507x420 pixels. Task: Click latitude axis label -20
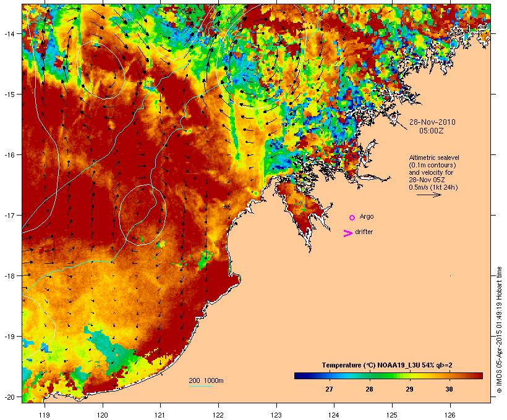[9, 397]
